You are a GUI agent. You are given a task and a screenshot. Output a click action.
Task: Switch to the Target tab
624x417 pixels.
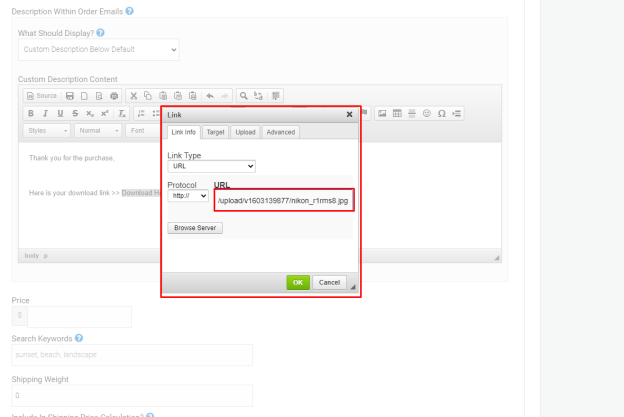pos(215,132)
